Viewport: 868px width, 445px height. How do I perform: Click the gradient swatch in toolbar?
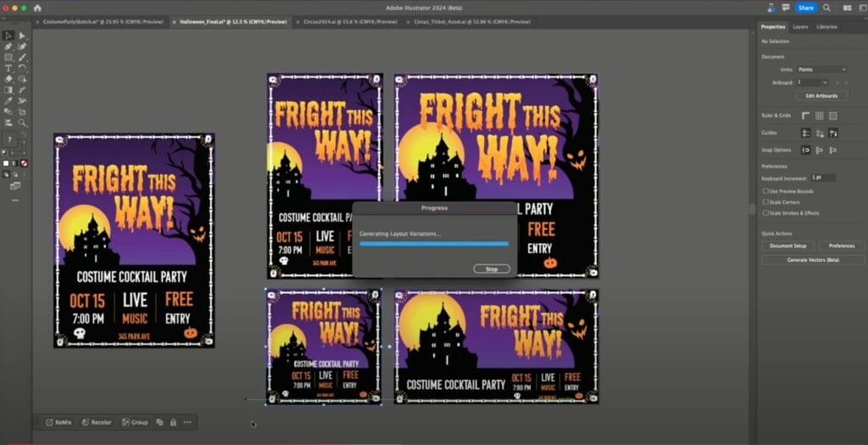coord(15,164)
